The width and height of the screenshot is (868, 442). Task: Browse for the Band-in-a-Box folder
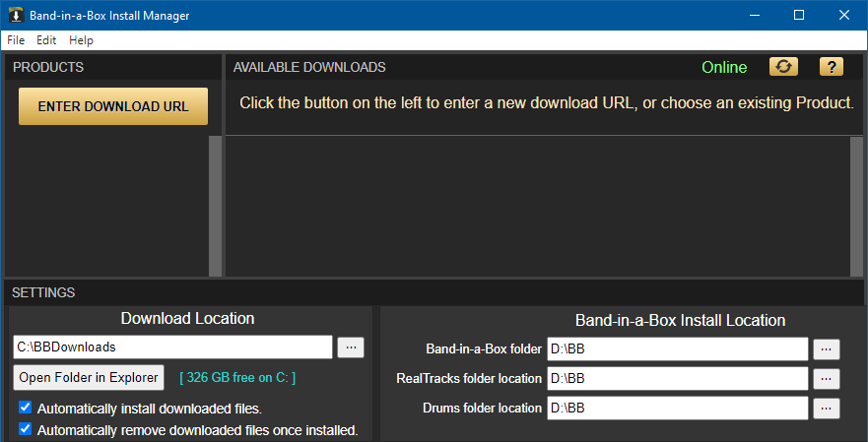826,349
